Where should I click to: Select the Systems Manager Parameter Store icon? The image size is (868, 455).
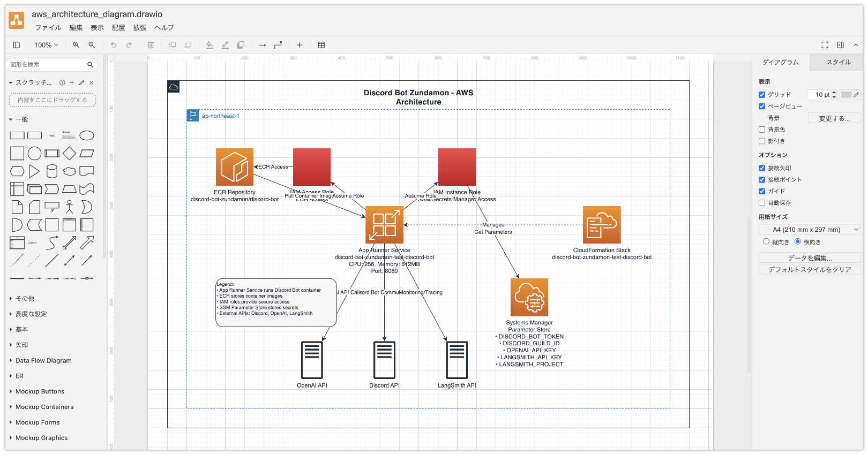click(x=529, y=297)
